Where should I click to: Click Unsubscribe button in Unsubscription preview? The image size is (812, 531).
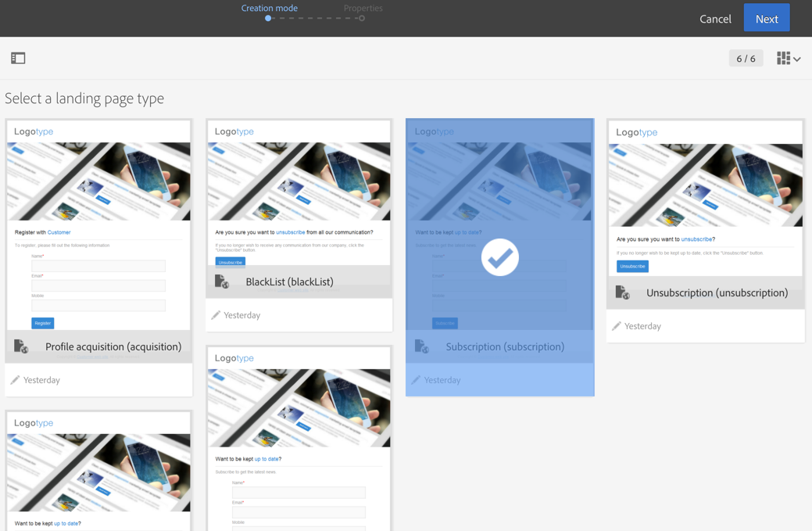(x=632, y=266)
